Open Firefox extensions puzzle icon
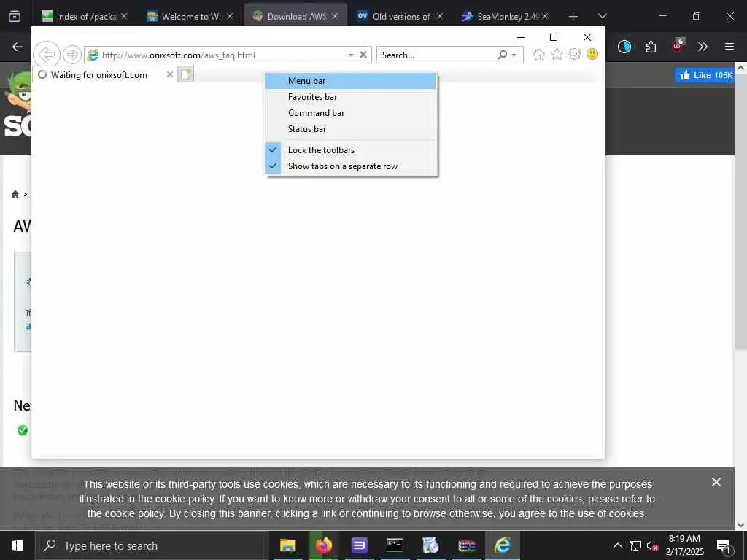747x560 pixels. pyautogui.click(x=651, y=47)
